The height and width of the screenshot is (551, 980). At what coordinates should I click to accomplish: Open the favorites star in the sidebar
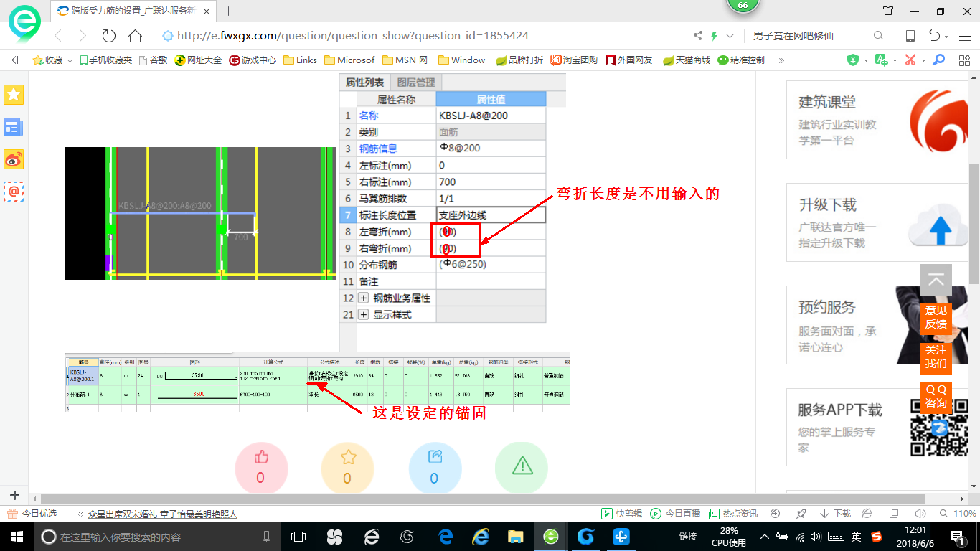(x=14, y=94)
